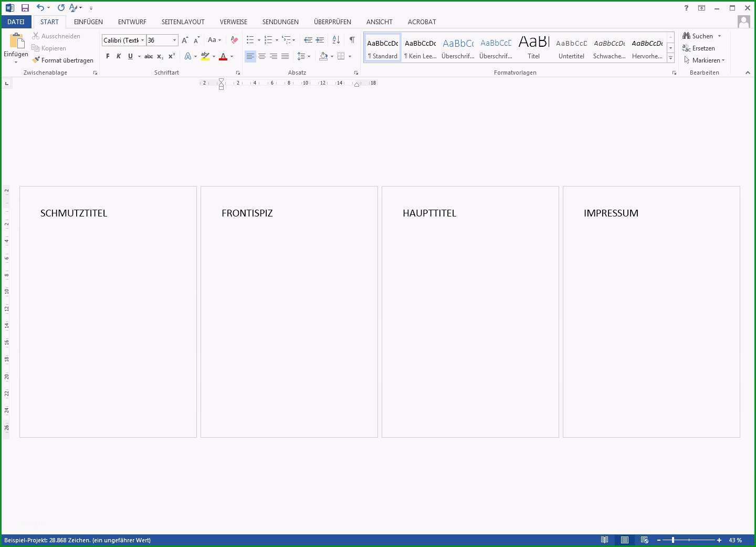This screenshot has width=756, height=547.
Task: Align text right
Action: point(274,56)
